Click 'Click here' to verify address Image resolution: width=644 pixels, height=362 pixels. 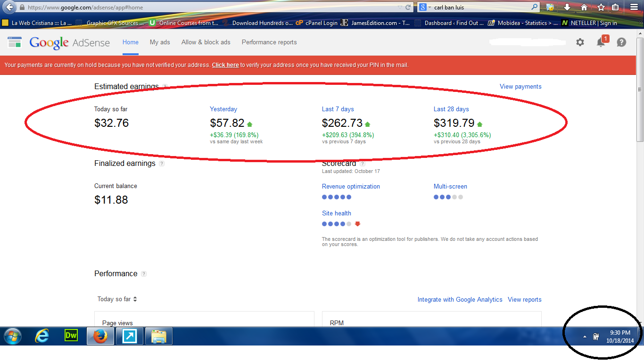point(225,65)
